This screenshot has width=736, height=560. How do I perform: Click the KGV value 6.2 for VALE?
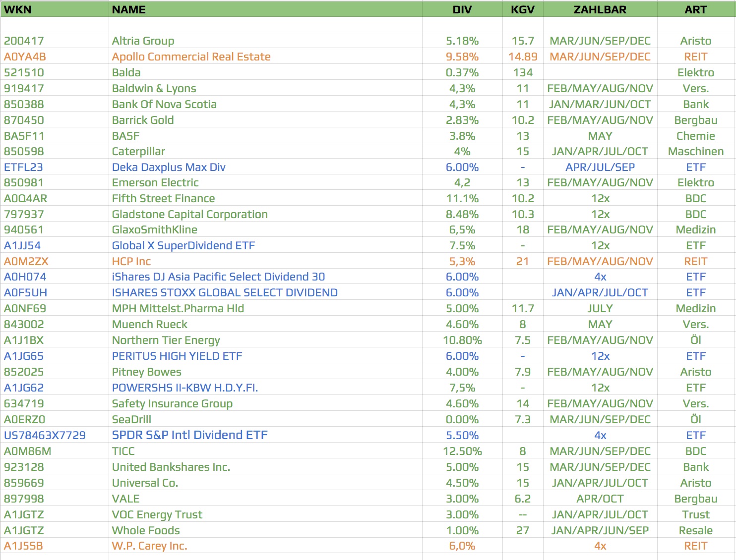[523, 499]
